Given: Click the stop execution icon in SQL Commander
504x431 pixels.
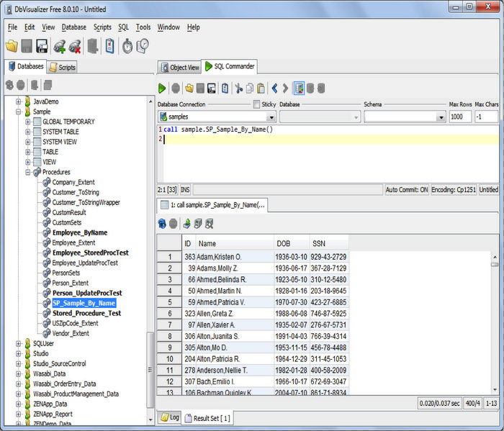Looking at the screenshot, I should coord(176,89).
